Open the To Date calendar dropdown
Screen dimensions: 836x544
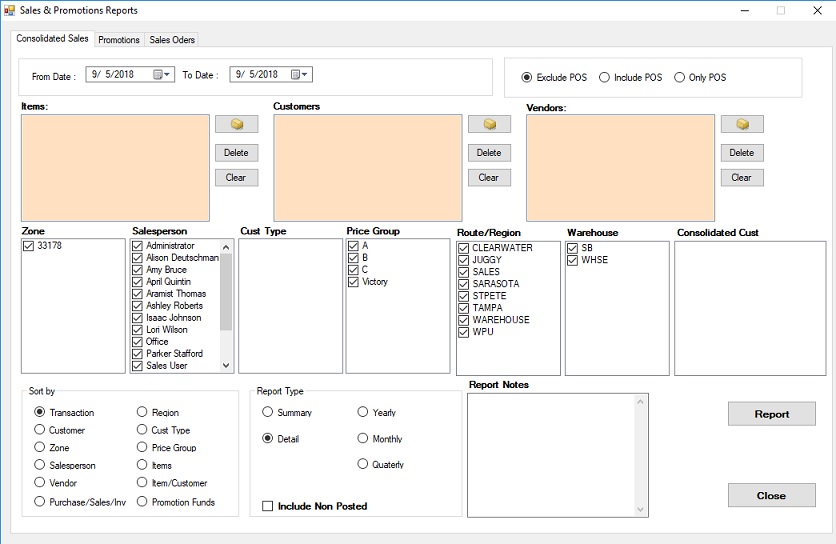pyautogui.click(x=299, y=75)
